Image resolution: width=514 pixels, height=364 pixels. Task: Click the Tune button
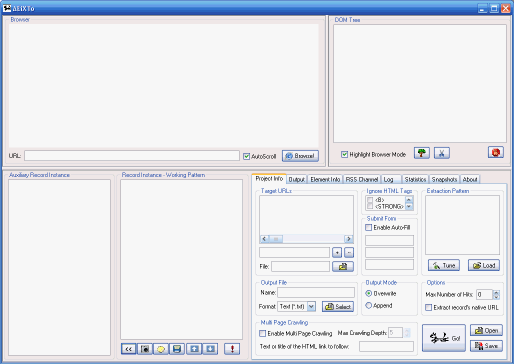pyautogui.click(x=444, y=265)
